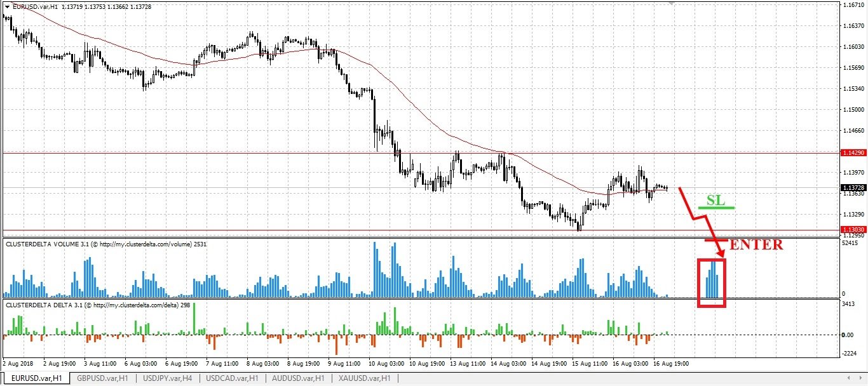Click the 13 Aug 11:00 time label
Screen dimensions: 868x386
[466, 364]
